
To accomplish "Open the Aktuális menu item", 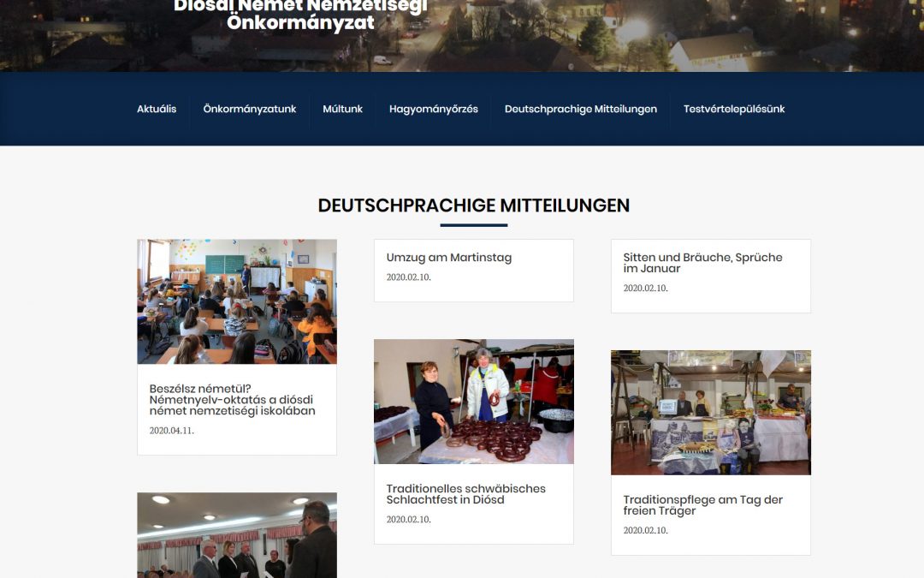I will pos(157,109).
